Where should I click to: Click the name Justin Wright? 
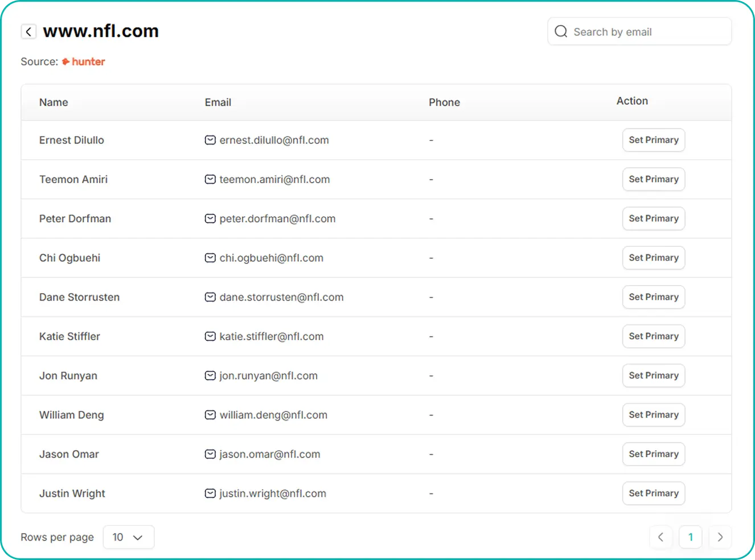(72, 493)
